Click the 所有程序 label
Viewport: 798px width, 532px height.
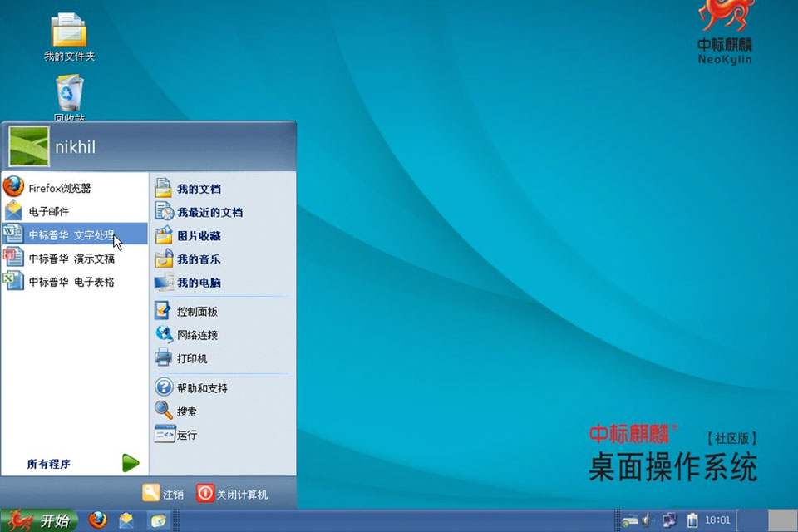coord(49,464)
